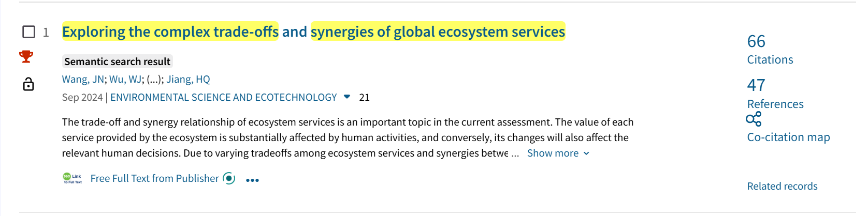
Task: Open author Wu, WJ profile
Action: point(125,79)
